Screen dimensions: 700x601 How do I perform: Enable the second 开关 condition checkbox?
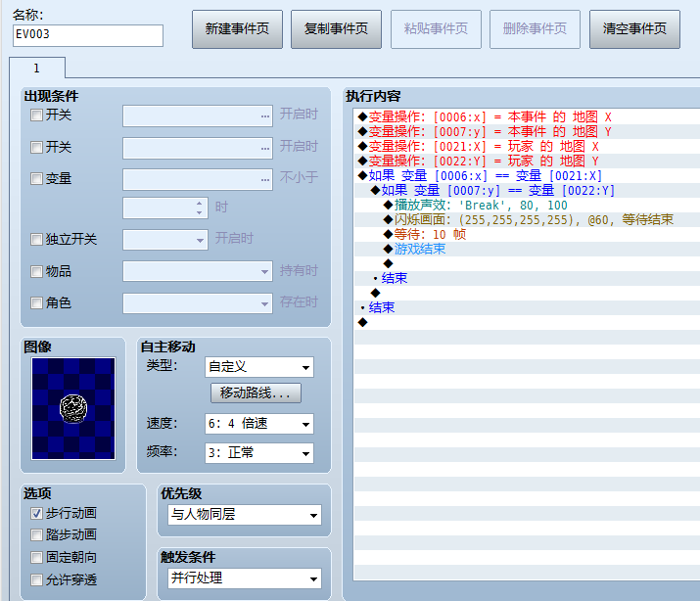[36, 147]
